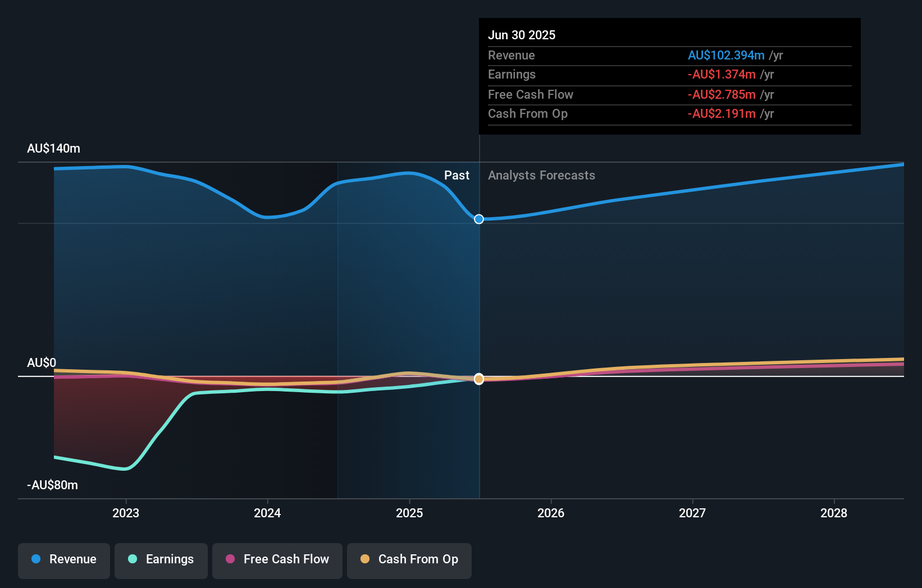Toggle the Free Cash Flow legend button
Image resolution: width=922 pixels, height=588 pixels.
[277, 560]
